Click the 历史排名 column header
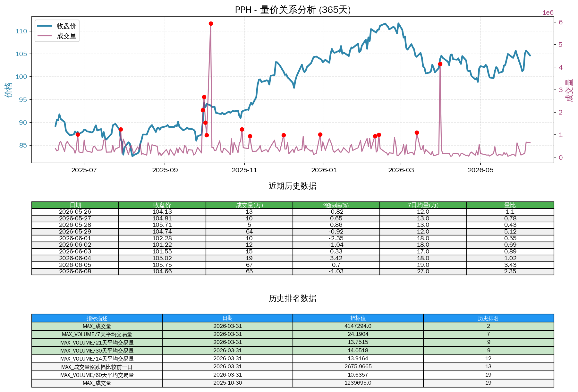Viewport: 578px width, 392px height. (488, 318)
